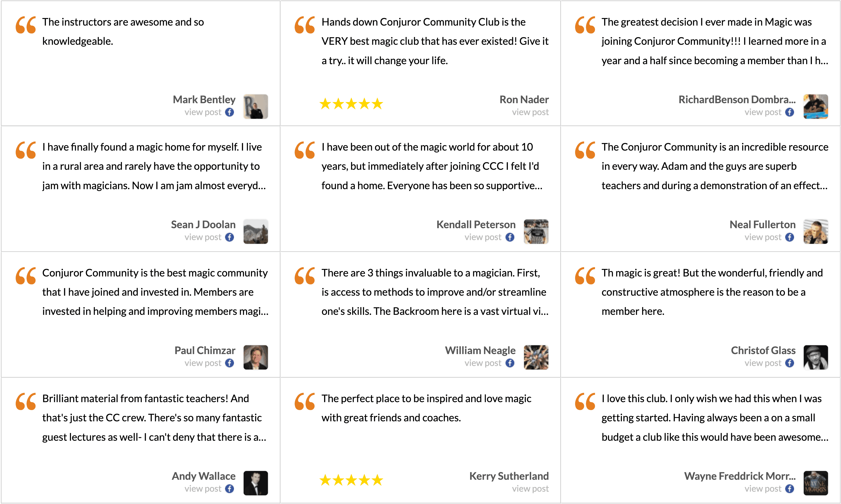Open view post under Wayne Freddrick Morr
This screenshot has width=841, height=504.
tap(763, 489)
